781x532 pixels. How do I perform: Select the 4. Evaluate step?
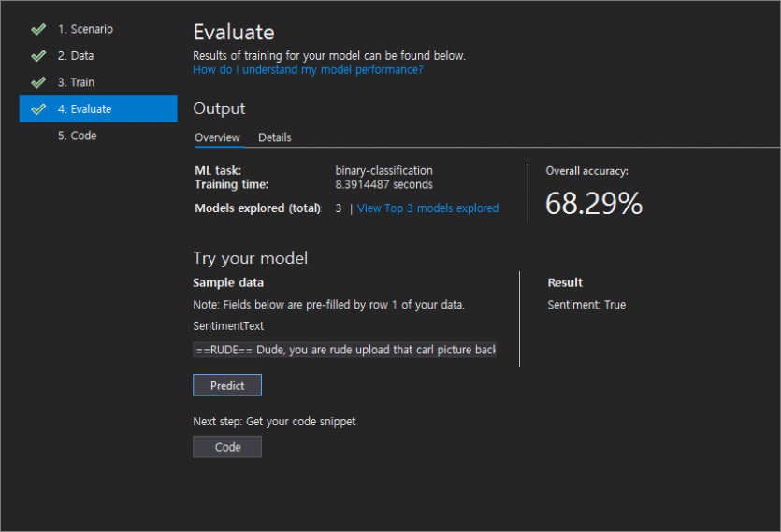click(98, 108)
